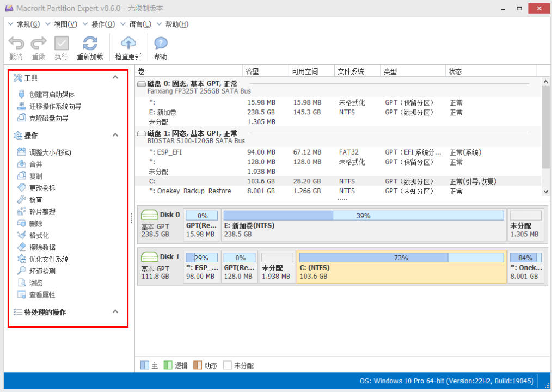Image resolution: width=552 pixels, height=392 pixels.
Task: Click the 重新加载 reload toolbar icon
Action: click(90, 44)
